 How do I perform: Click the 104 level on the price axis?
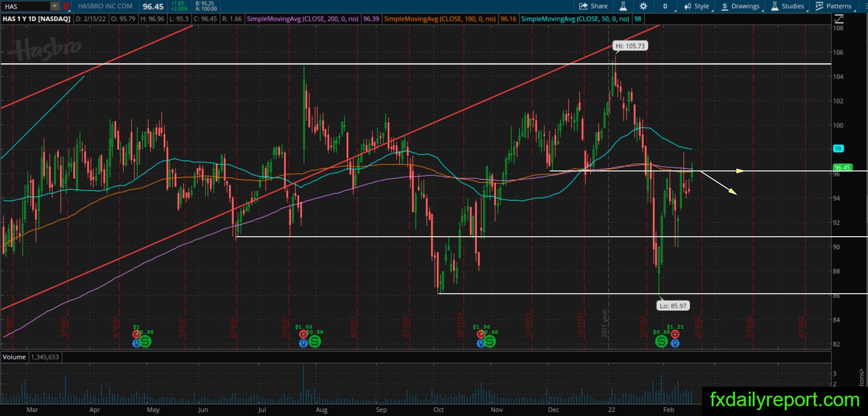838,76
